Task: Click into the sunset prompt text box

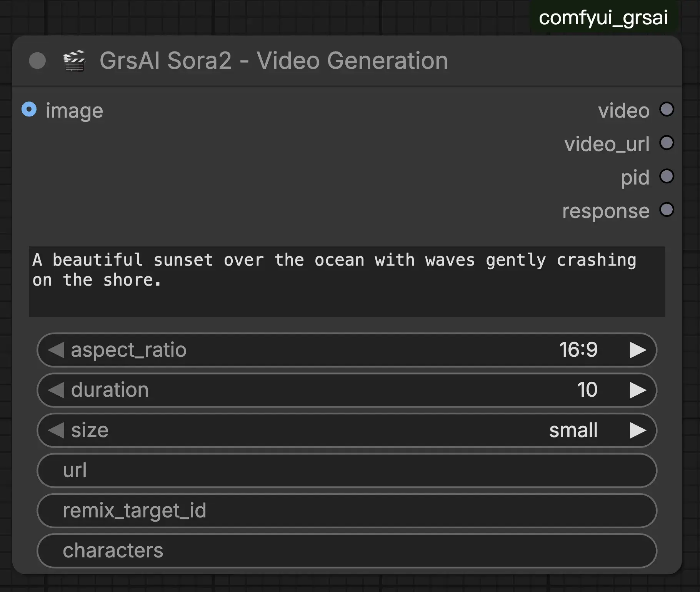Action: coord(346,281)
